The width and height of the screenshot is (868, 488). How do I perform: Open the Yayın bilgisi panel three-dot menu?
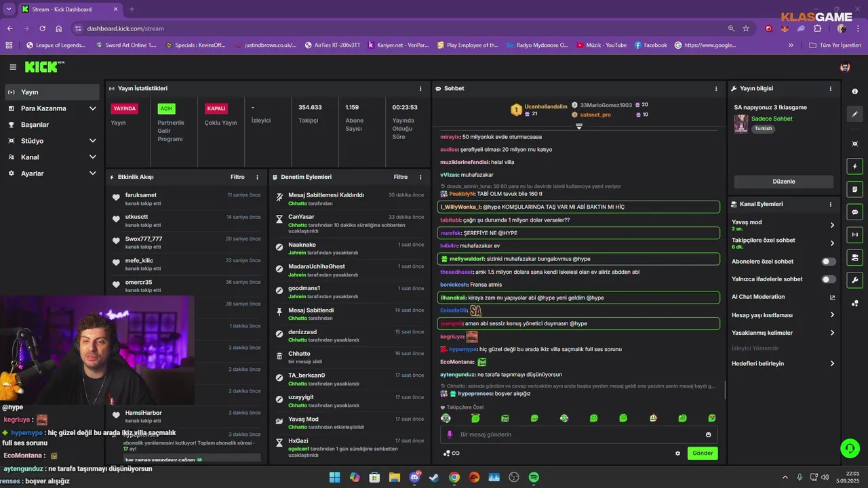click(x=831, y=89)
